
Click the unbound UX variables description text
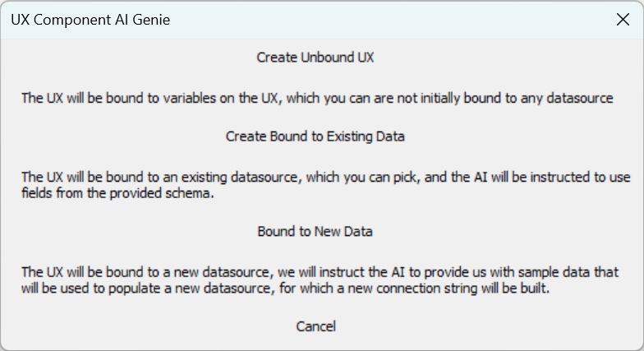(317, 99)
